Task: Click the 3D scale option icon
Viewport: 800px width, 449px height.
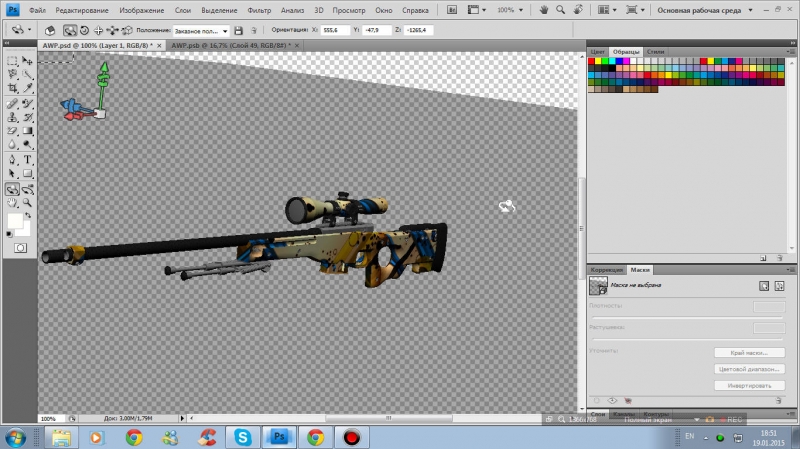Action: coord(127,31)
